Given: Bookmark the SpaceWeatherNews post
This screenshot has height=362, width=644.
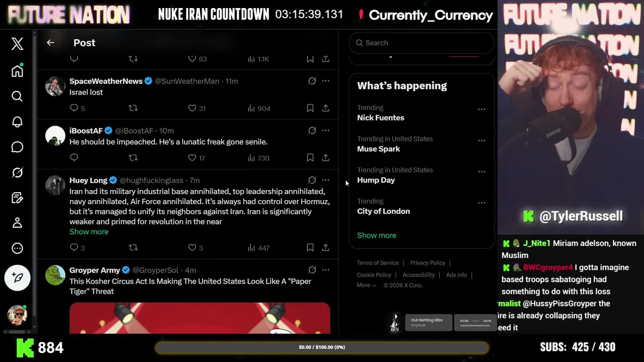Looking at the screenshot, I should pos(310,108).
